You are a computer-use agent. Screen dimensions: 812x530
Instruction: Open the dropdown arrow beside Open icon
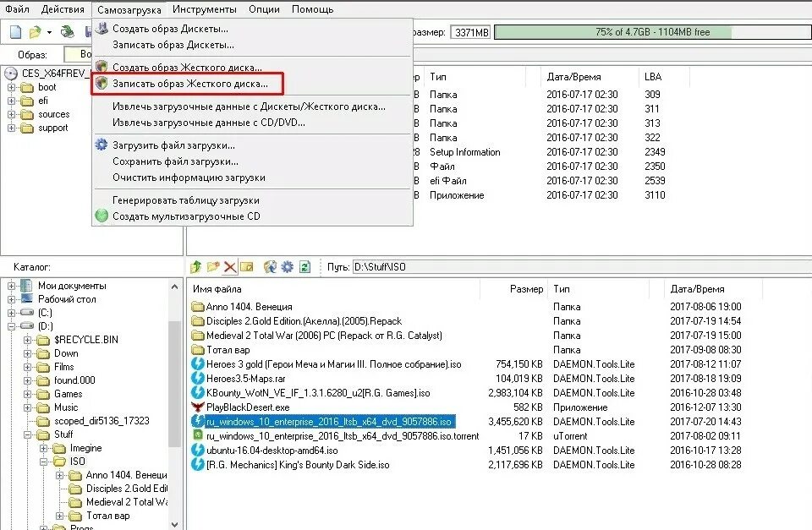pyautogui.click(x=49, y=33)
